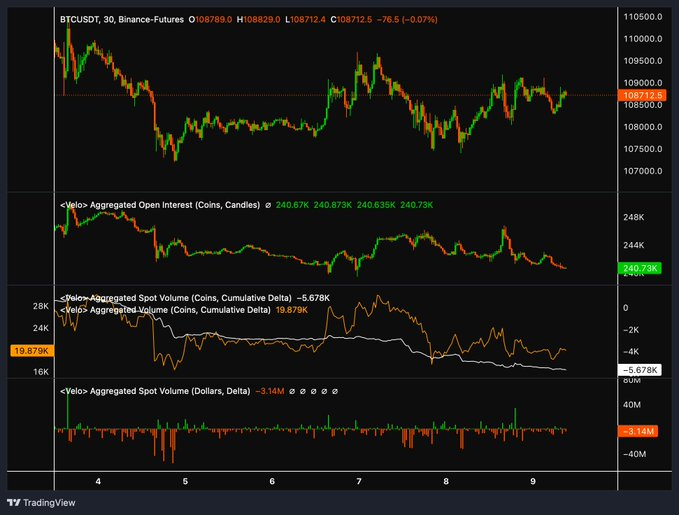Click the −2K right axis label
Viewport: 679px width, 515px height.
[631, 330]
